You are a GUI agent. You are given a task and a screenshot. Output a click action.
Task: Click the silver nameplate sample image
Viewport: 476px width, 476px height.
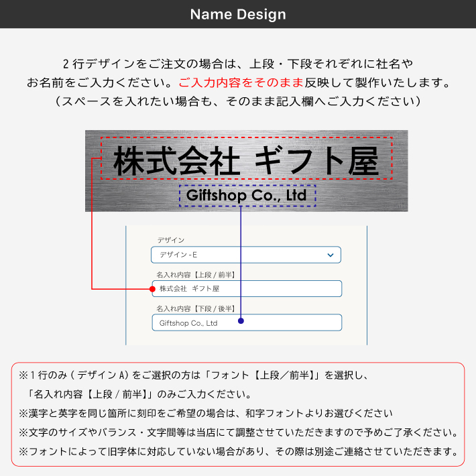coord(247,171)
